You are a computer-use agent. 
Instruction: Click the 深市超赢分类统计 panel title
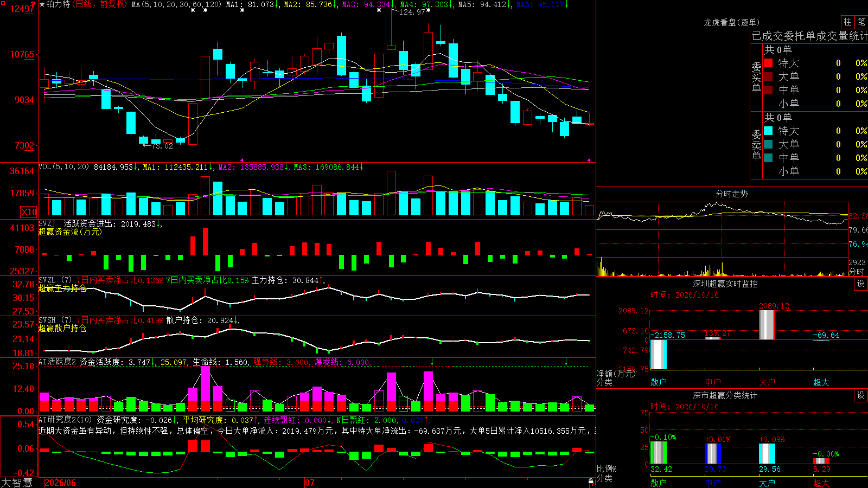tap(725, 395)
